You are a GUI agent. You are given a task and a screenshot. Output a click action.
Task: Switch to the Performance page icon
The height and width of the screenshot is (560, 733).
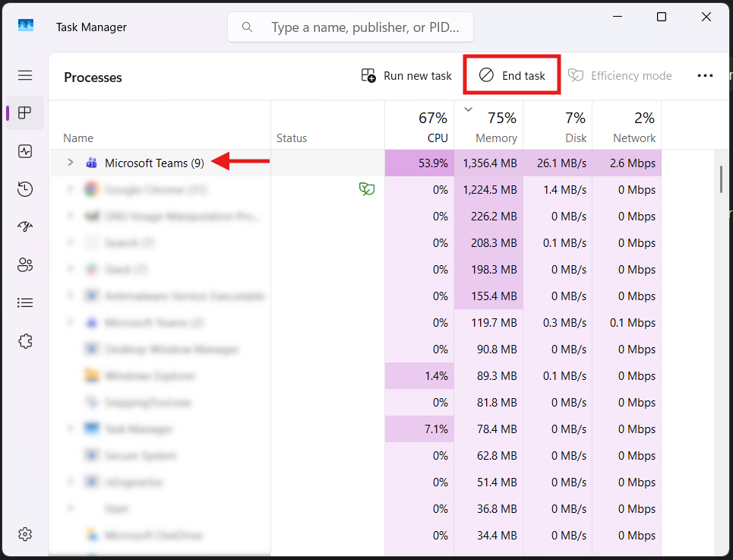coord(25,151)
